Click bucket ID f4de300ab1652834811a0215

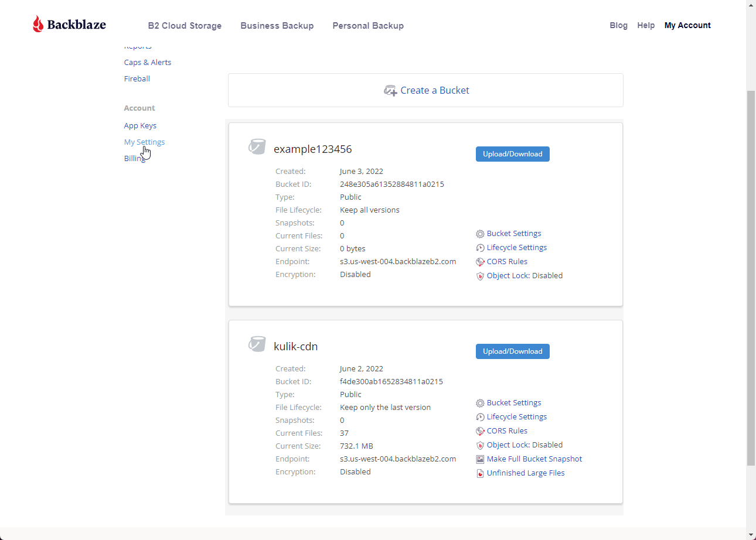click(x=391, y=381)
